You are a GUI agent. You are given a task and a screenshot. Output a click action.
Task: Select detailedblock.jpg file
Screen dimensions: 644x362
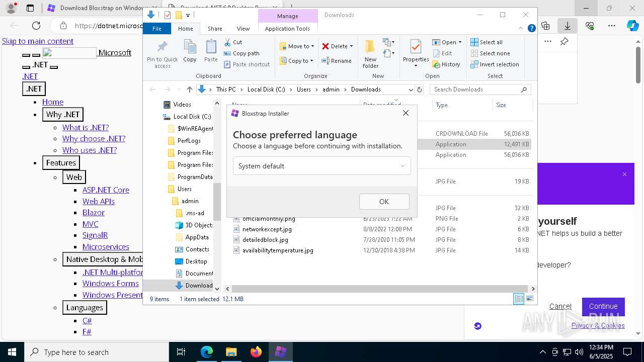[x=265, y=240]
